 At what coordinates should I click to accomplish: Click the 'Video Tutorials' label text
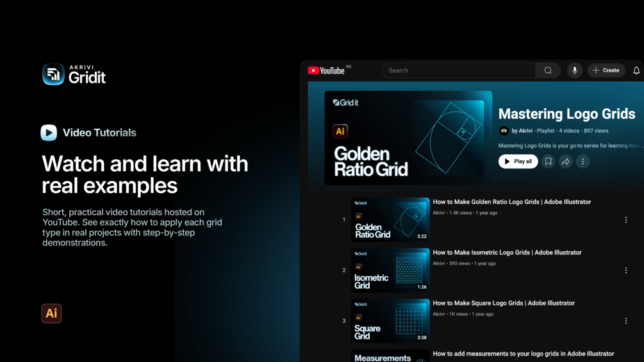point(99,133)
